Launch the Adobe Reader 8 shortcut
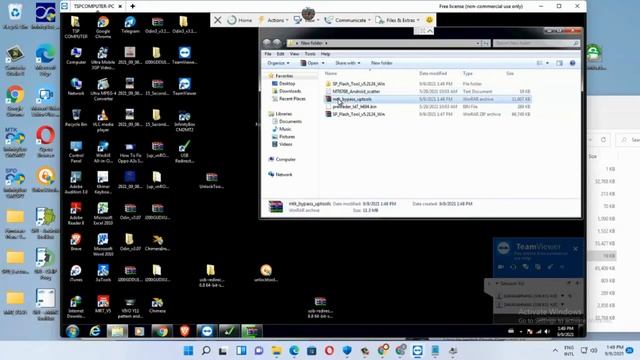640x360 pixels. tap(76, 213)
